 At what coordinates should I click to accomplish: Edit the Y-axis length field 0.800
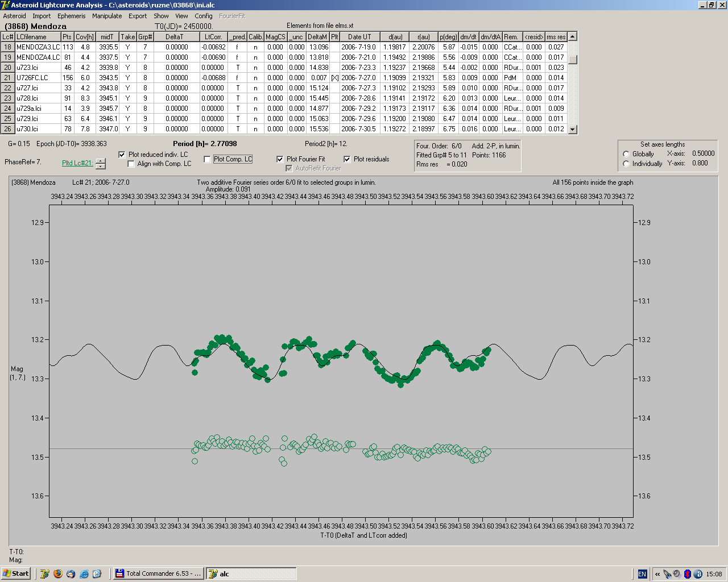pyautogui.click(x=700, y=163)
